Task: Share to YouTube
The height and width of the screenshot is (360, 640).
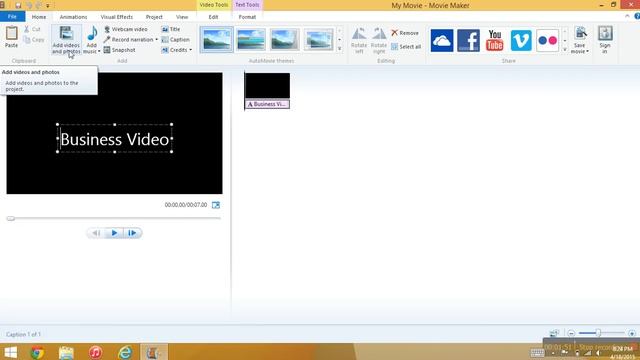Action: pyautogui.click(x=495, y=40)
